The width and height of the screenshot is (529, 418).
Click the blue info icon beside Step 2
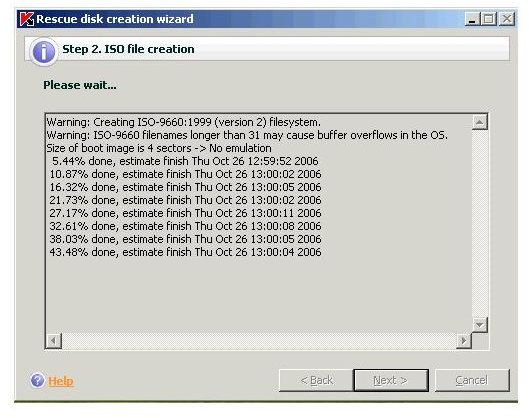[43, 52]
